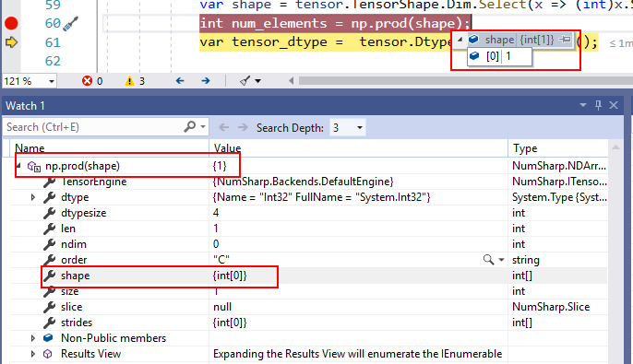Image resolution: width=633 pixels, height=364 pixels.
Task: Click line number 62 in the editor
Action: click(53, 61)
